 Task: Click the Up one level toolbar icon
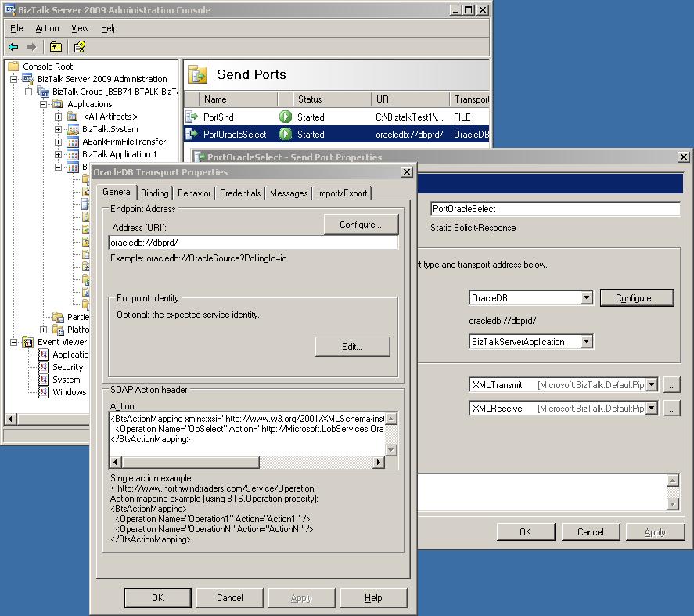(x=56, y=46)
